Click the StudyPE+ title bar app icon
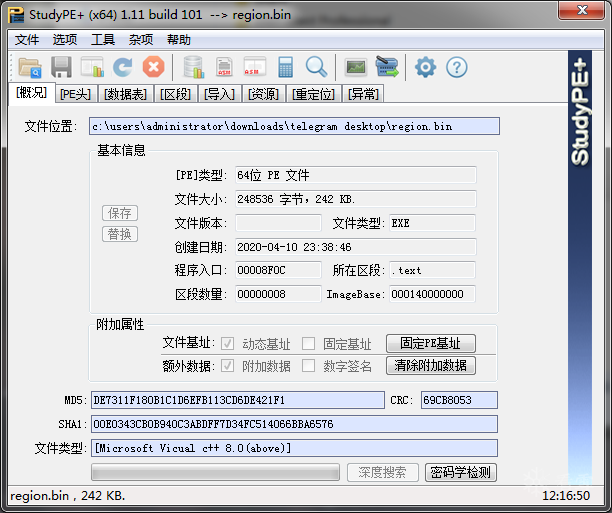This screenshot has height=513, width=612. pyautogui.click(x=16, y=15)
